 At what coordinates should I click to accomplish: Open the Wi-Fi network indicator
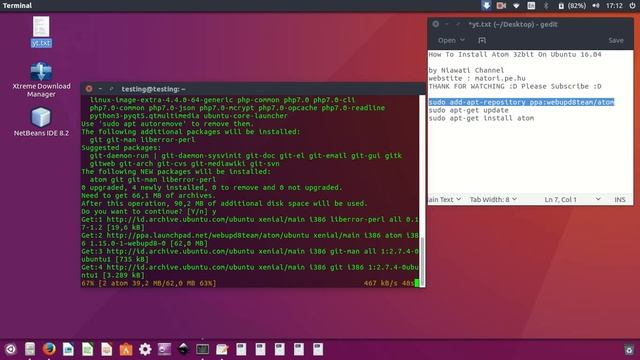(516, 6)
